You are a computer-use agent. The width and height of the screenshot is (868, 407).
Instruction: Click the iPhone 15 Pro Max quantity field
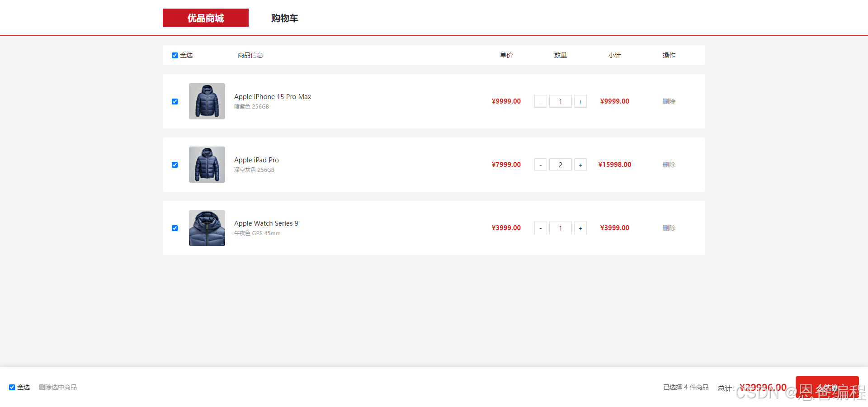pyautogui.click(x=561, y=101)
